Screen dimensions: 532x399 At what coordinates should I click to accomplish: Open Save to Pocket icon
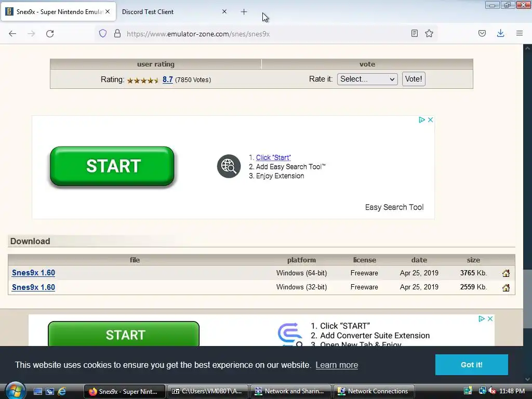482,33
